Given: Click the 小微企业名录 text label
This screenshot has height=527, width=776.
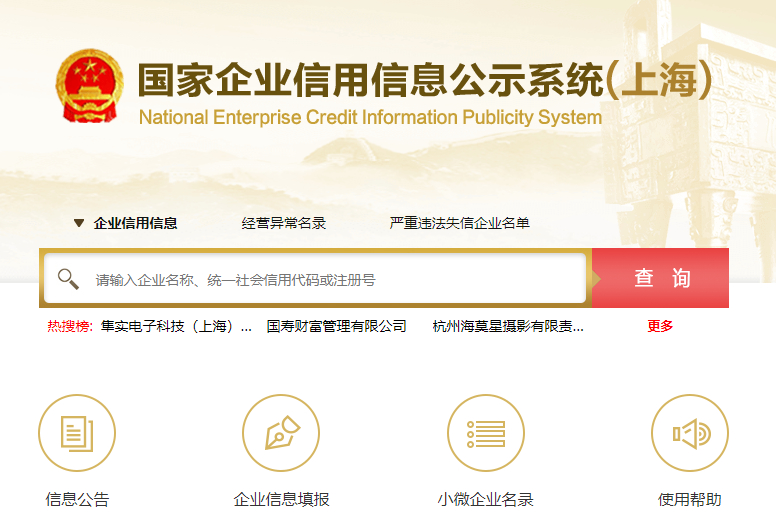Looking at the screenshot, I should [x=485, y=499].
